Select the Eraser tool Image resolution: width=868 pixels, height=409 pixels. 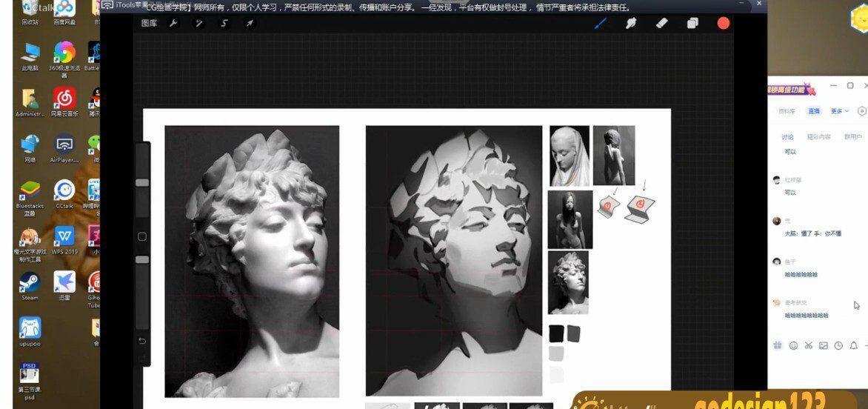[x=661, y=23]
